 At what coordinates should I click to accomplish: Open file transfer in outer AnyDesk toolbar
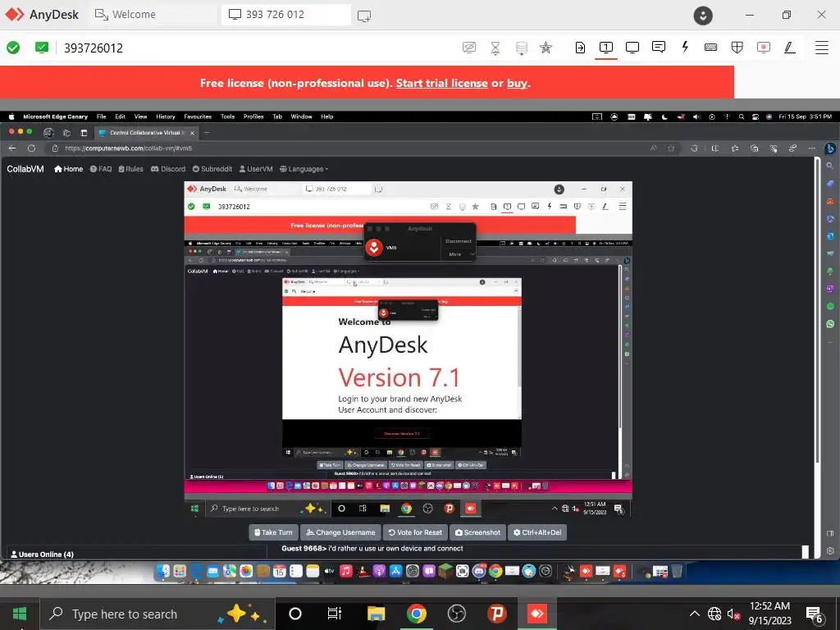[580, 48]
